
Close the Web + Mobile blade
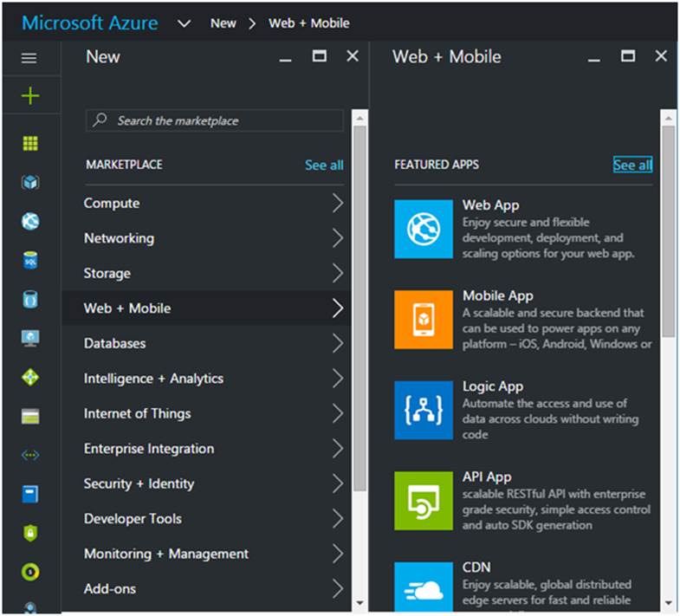tap(660, 56)
